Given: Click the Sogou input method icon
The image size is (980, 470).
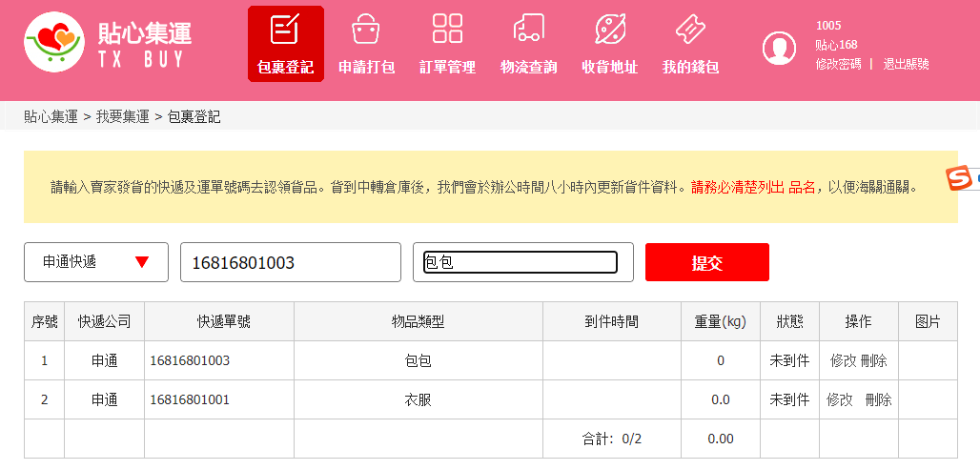Looking at the screenshot, I should pyautogui.click(x=961, y=177).
